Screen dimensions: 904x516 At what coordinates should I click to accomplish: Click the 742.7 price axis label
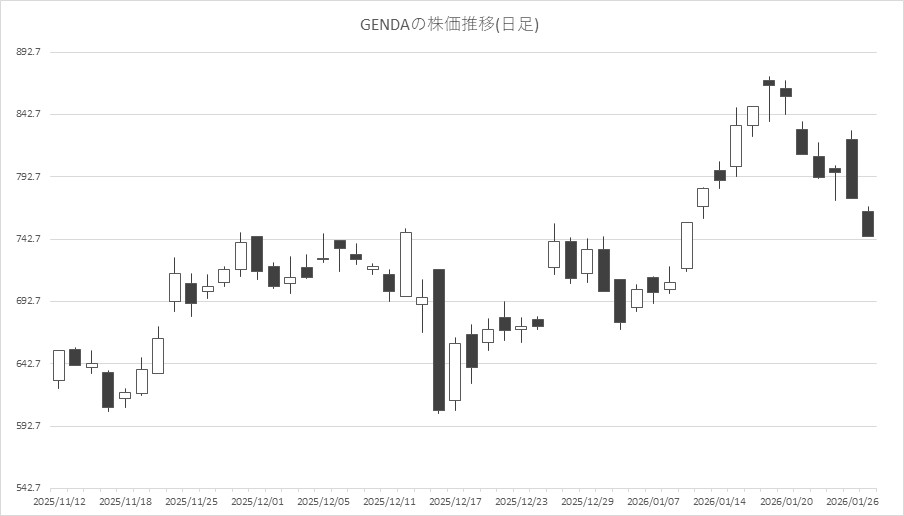(x=23, y=239)
